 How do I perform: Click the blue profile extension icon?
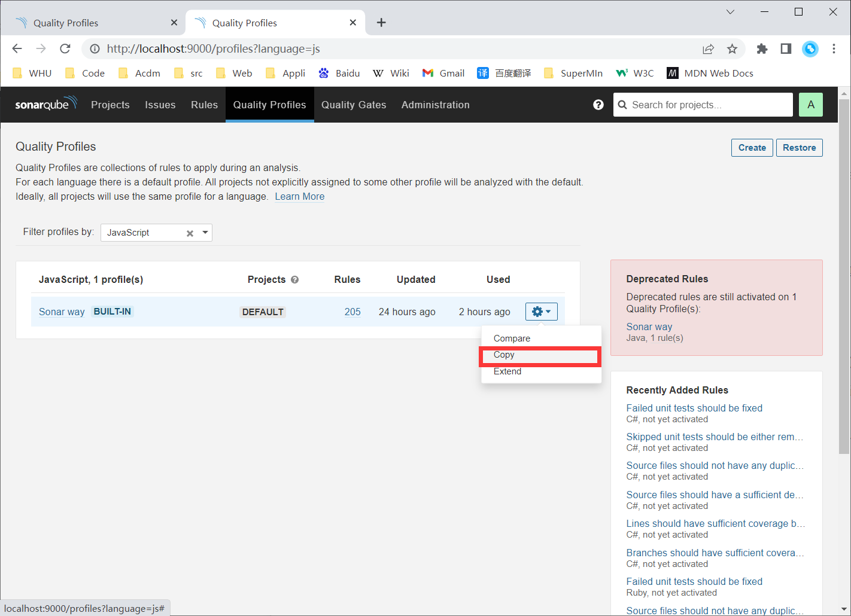point(810,49)
